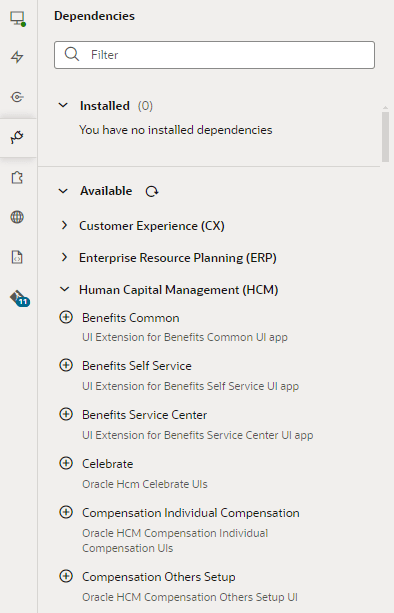This screenshot has width=394, height=613.
Task: Collapse the Available section
Action: pyautogui.click(x=63, y=191)
